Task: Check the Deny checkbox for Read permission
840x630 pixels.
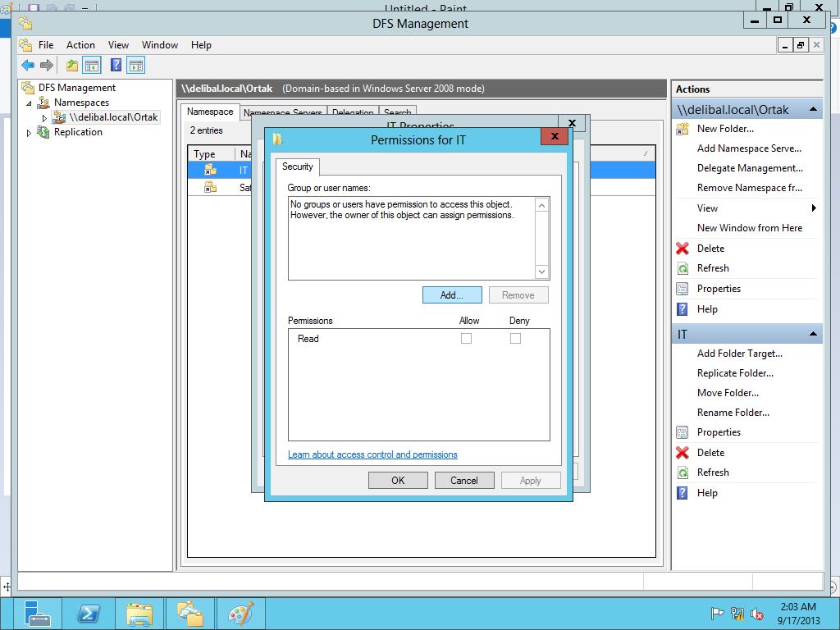Action: 515,339
